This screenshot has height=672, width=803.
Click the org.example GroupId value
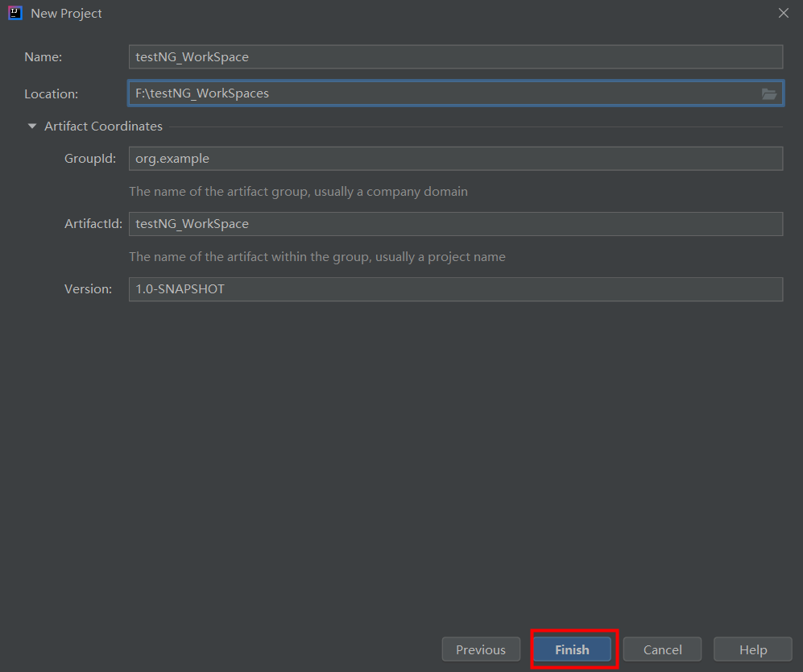pyautogui.click(x=172, y=158)
